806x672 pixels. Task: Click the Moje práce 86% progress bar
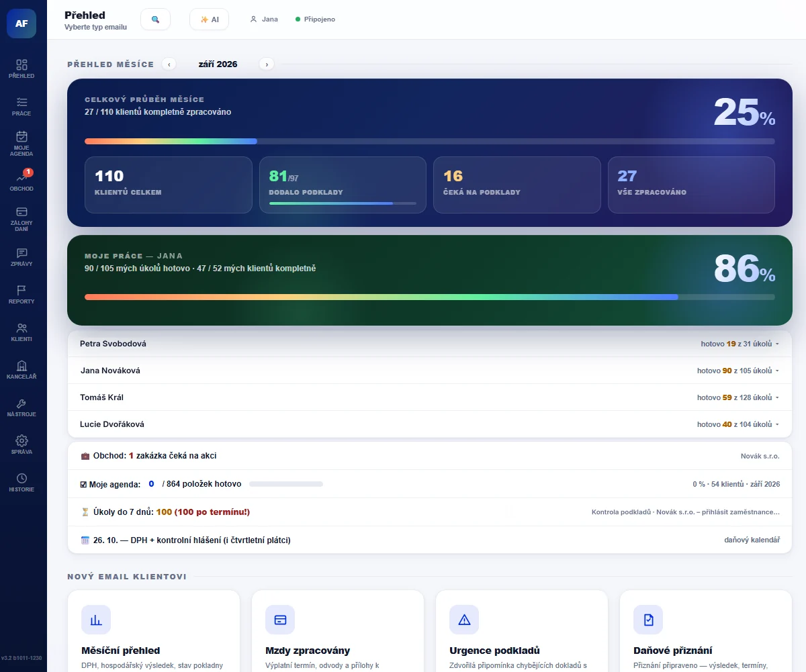click(x=430, y=297)
